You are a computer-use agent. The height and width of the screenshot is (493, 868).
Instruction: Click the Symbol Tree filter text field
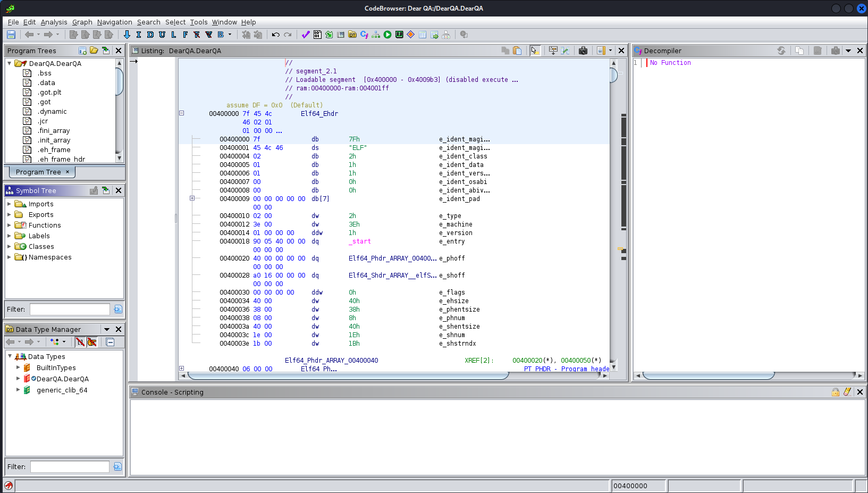[x=70, y=309]
